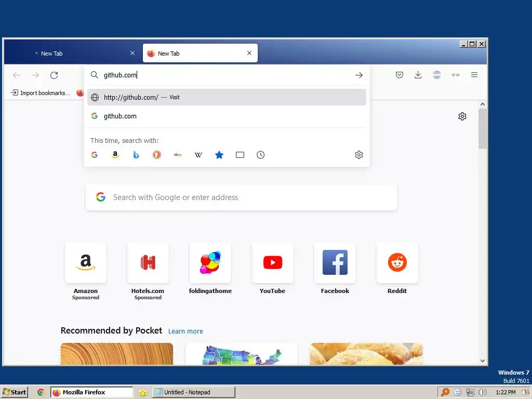The height and width of the screenshot is (399, 532).
Task: Click the vertical scrollbar thumb
Action: (x=483, y=129)
